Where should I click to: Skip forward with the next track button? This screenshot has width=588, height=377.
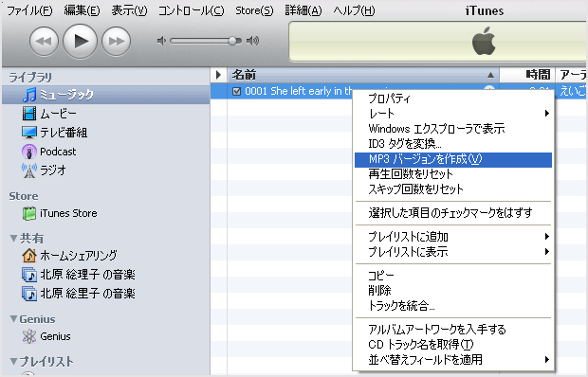click(x=117, y=41)
